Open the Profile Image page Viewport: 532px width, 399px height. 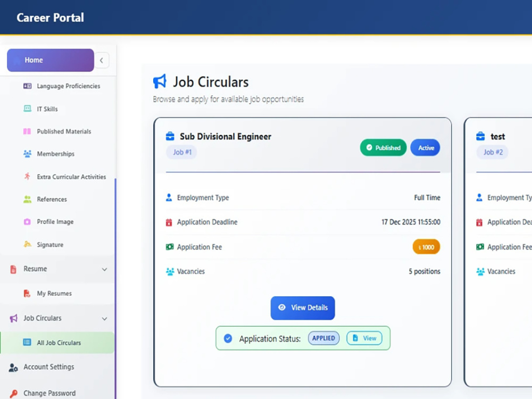[55, 222]
